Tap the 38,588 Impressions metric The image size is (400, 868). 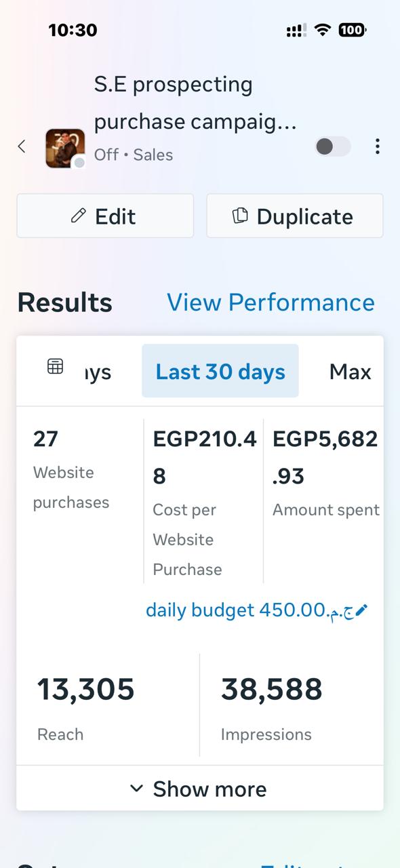click(x=271, y=705)
